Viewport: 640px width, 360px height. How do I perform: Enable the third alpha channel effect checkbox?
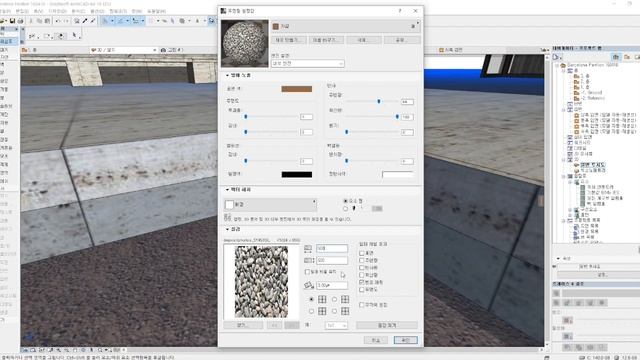(x=362, y=268)
